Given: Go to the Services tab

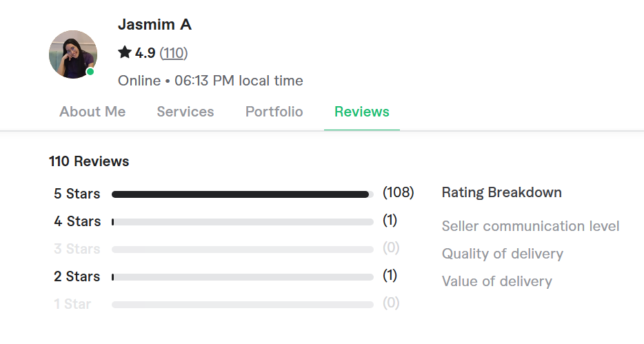Looking at the screenshot, I should pos(185,112).
